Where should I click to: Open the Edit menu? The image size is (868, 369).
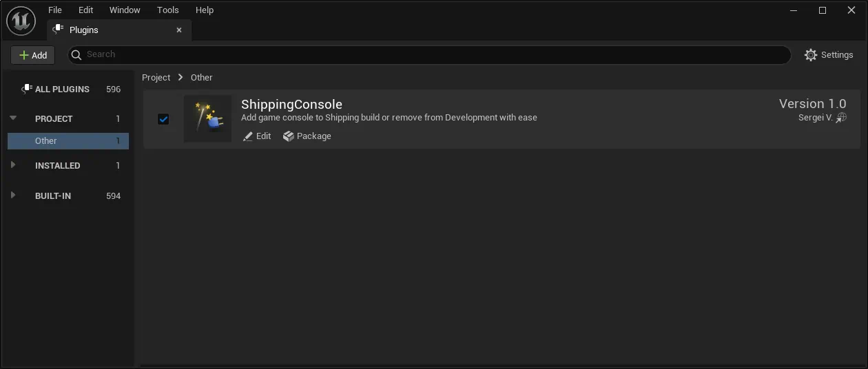click(85, 10)
